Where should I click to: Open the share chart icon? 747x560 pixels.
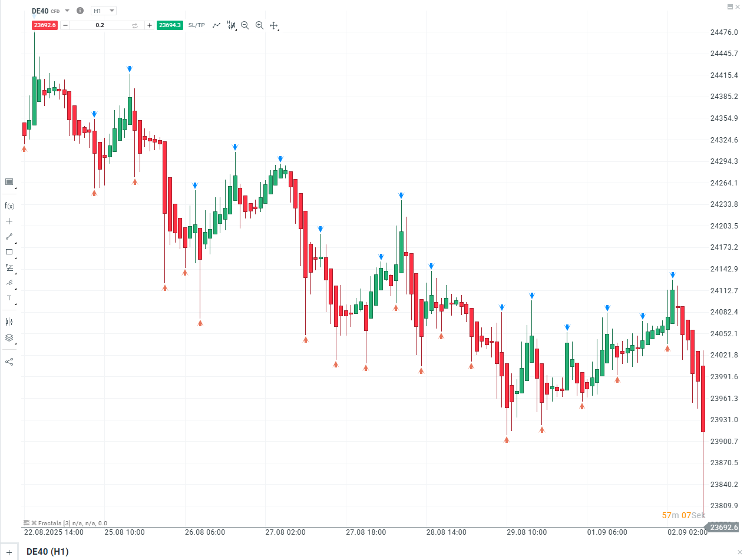tap(9, 362)
